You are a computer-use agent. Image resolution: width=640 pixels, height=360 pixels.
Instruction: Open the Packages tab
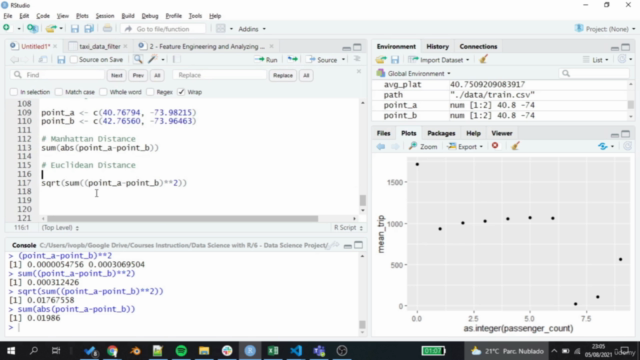pyautogui.click(x=441, y=133)
